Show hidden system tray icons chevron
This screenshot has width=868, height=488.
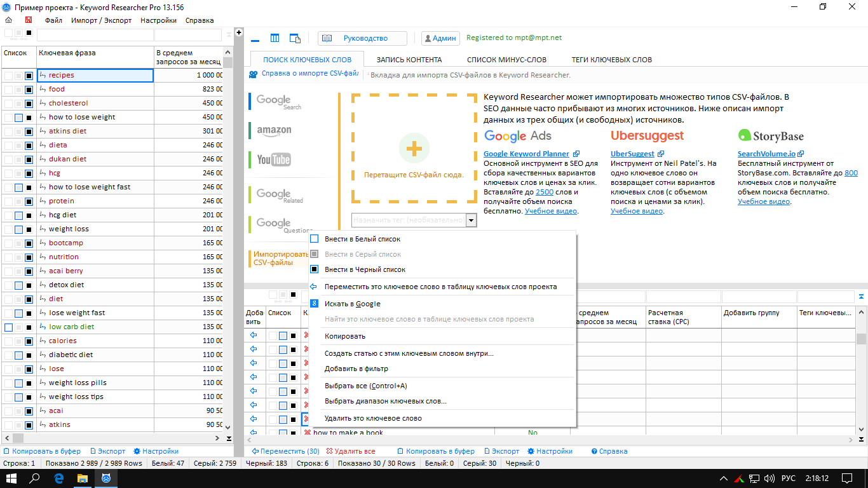click(723, 478)
